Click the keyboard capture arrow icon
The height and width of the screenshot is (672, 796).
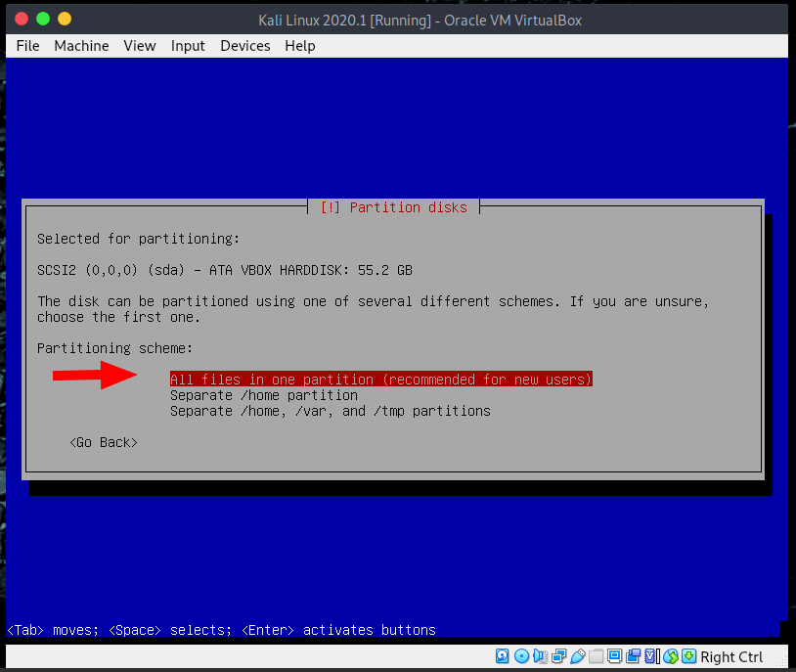pyautogui.click(x=688, y=656)
